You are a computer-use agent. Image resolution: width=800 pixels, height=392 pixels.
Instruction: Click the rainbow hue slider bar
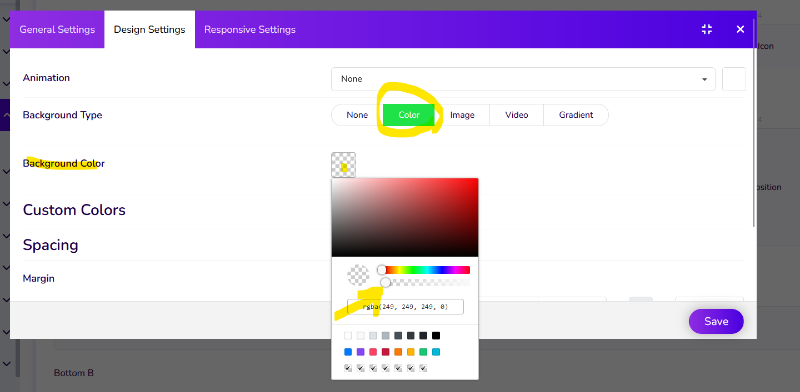pyautogui.click(x=426, y=270)
